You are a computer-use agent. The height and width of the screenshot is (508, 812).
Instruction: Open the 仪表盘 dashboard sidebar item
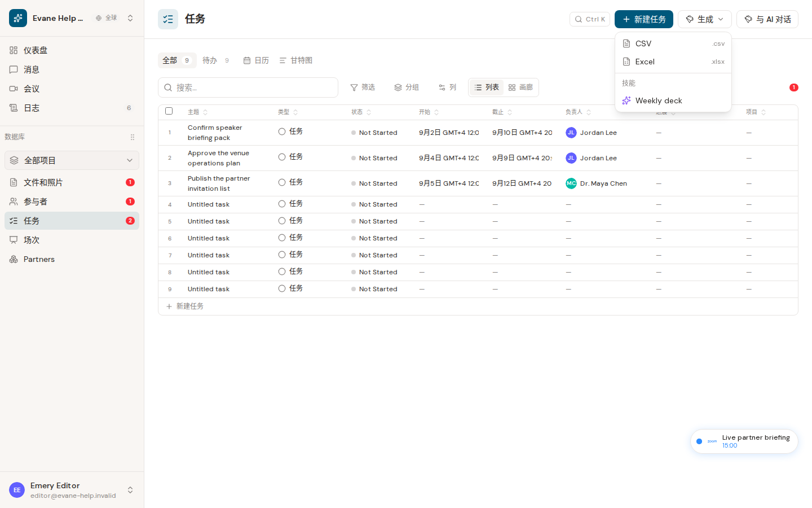(x=72, y=50)
